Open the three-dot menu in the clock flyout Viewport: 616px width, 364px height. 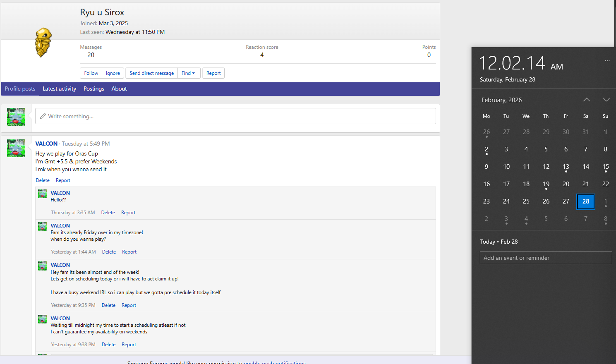pos(607,61)
